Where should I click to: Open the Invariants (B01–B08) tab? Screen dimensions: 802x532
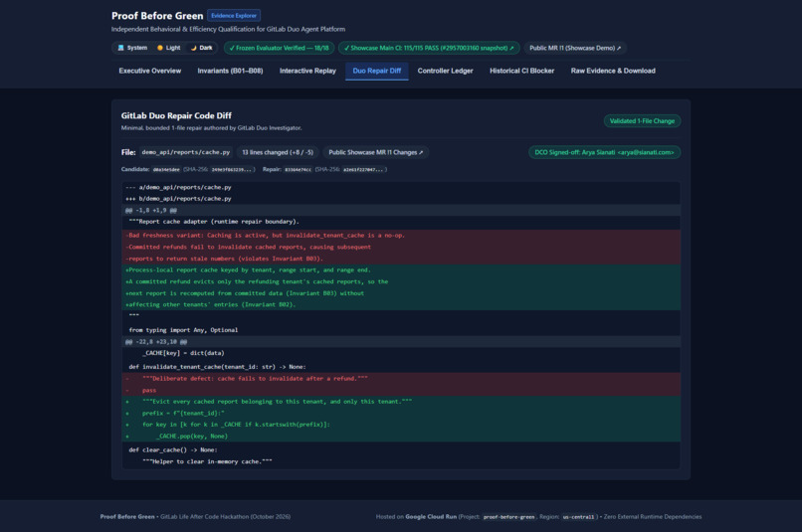pyautogui.click(x=230, y=71)
